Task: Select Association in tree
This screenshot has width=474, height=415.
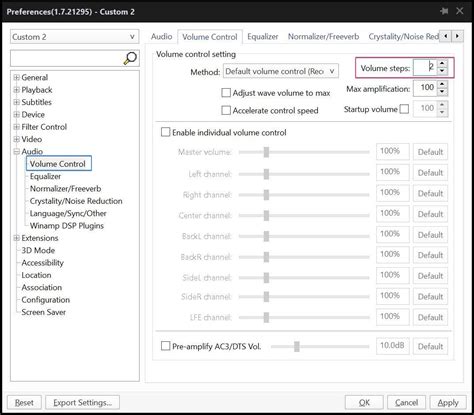Action: pyautogui.click(x=42, y=287)
